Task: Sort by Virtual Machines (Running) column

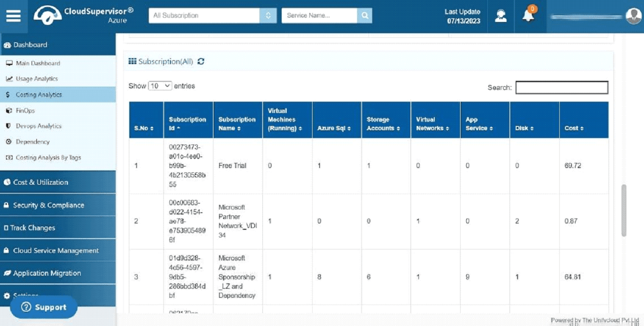Action: [x=287, y=120]
